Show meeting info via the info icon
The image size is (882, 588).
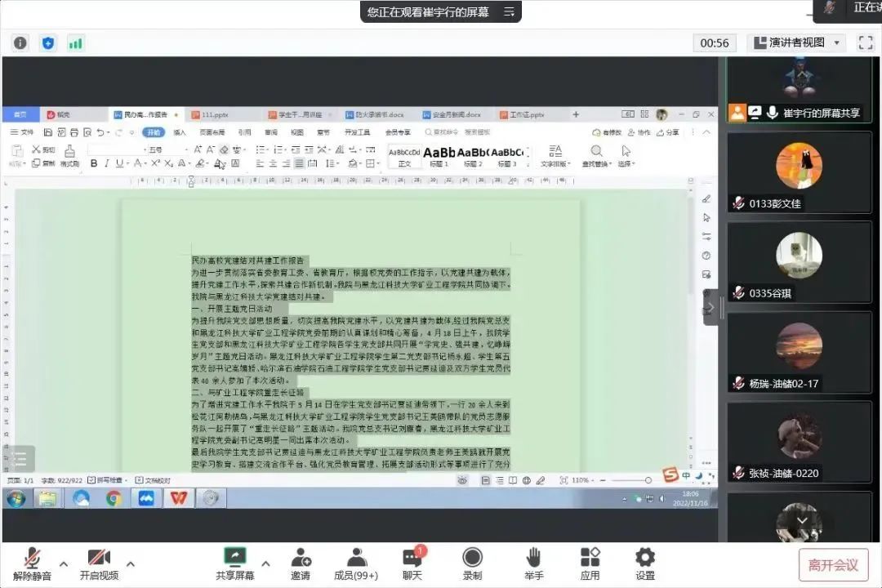pyautogui.click(x=20, y=43)
